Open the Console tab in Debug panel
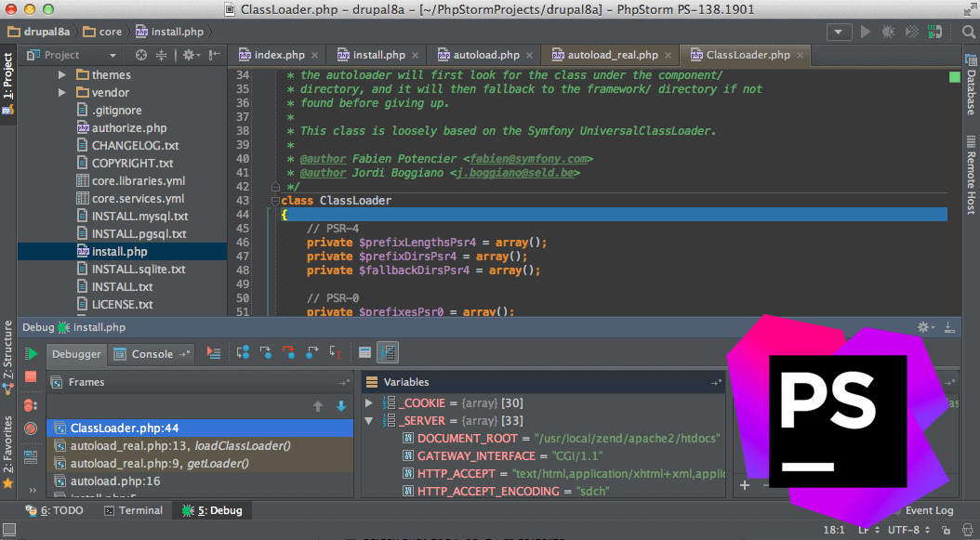This screenshot has width=980, height=540. pos(152,354)
